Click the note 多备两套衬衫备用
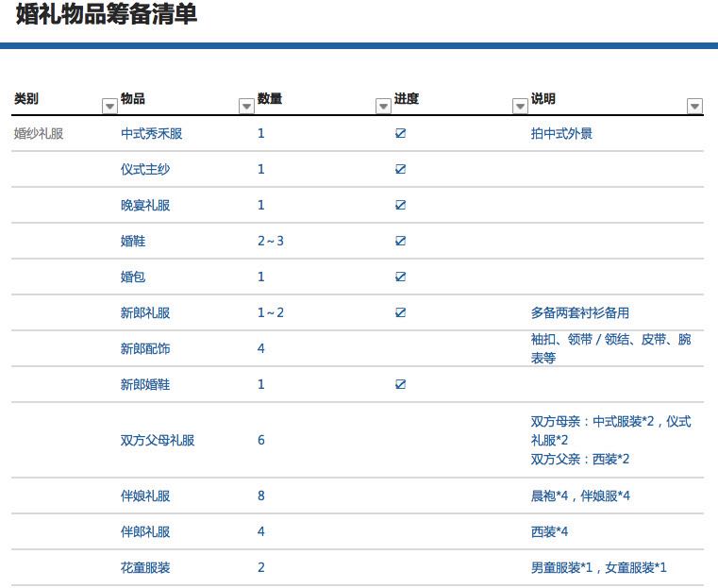Viewport: 718px width, 588px height. point(579,312)
